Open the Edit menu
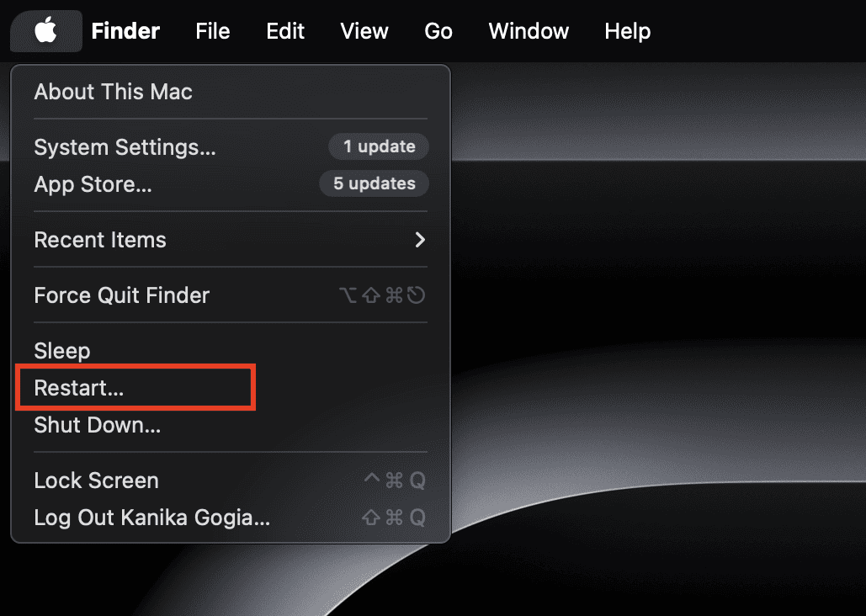This screenshot has height=616, width=866. (285, 31)
